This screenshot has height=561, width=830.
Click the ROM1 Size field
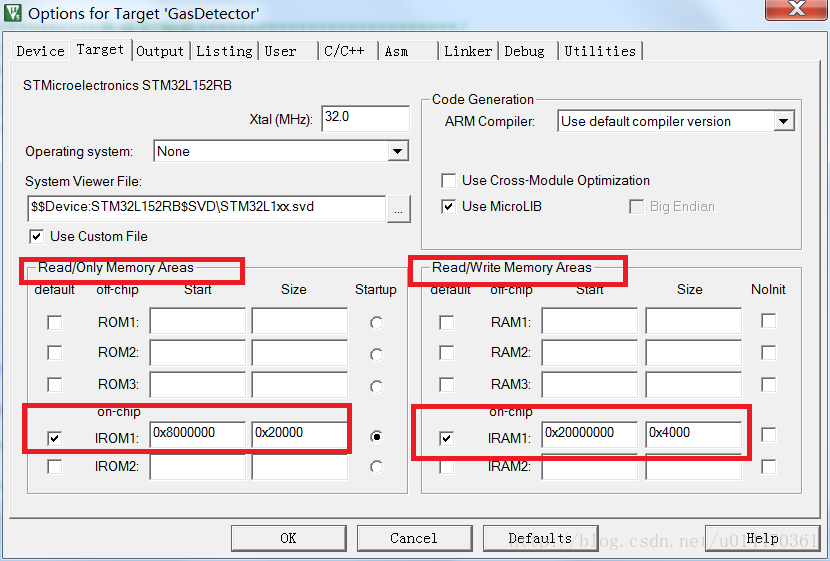(x=300, y=321)
